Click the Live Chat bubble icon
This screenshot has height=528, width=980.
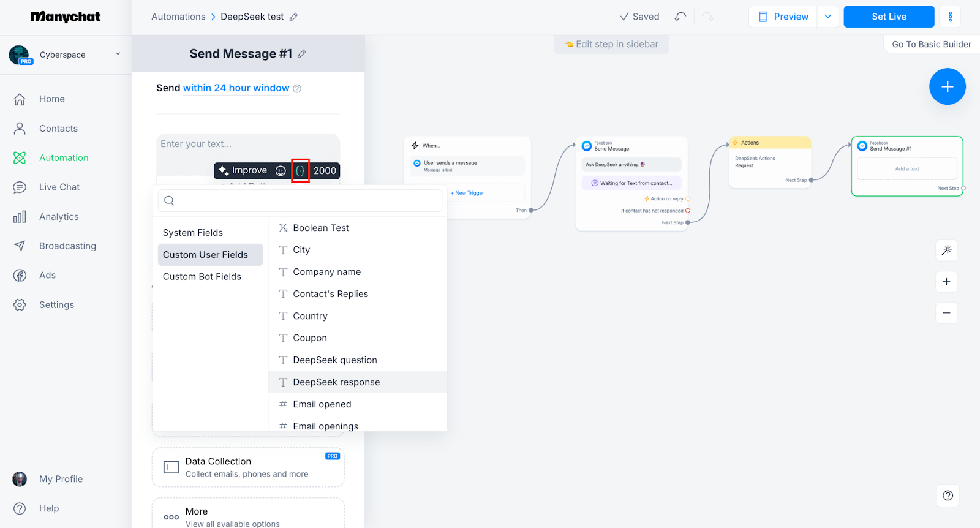coord(20,187)
